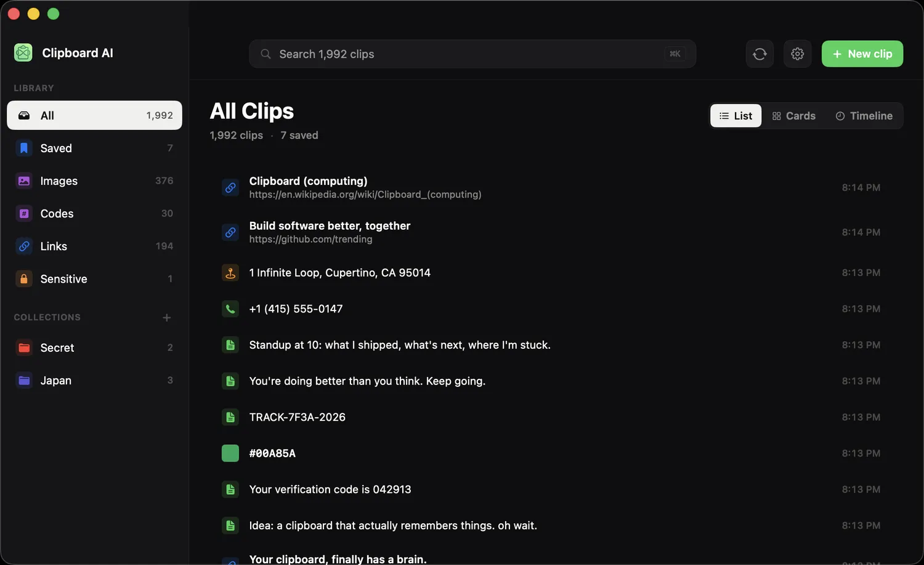Open the Clipboard (computing) clip title
This screenshot has height=565, width=924.
[x=308, y=181]
